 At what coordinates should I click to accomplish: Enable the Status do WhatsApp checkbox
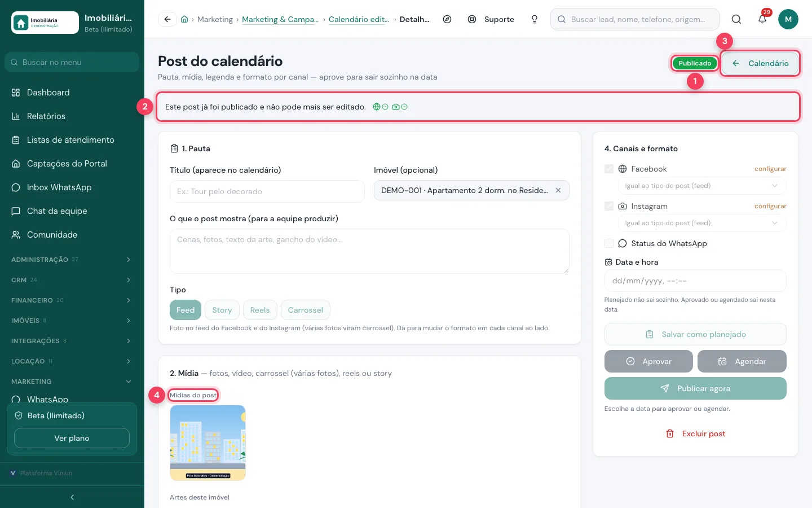pyautogui.click(x=609, y=243)
